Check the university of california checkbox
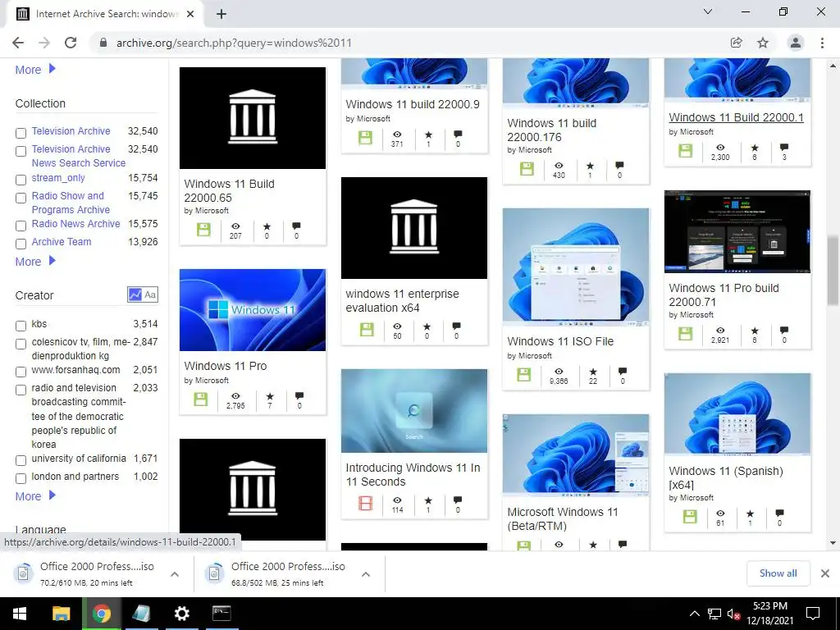 21,460
